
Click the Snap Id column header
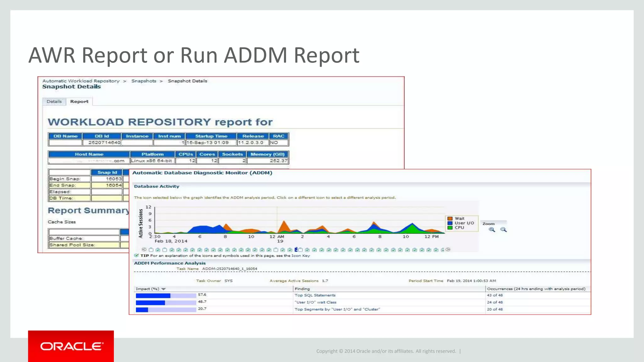click(x=107, y=173)
